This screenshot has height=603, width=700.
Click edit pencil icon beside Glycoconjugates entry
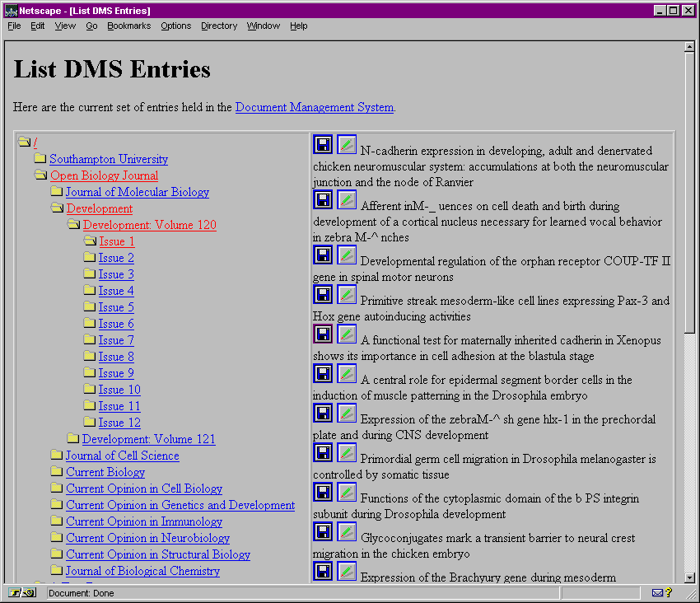(347, 531)
